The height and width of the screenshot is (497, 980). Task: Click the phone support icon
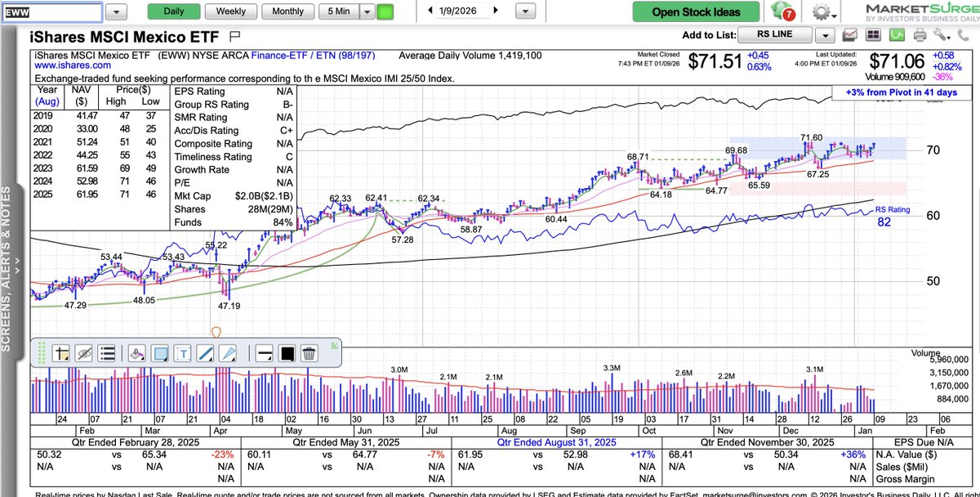(964, 35)
